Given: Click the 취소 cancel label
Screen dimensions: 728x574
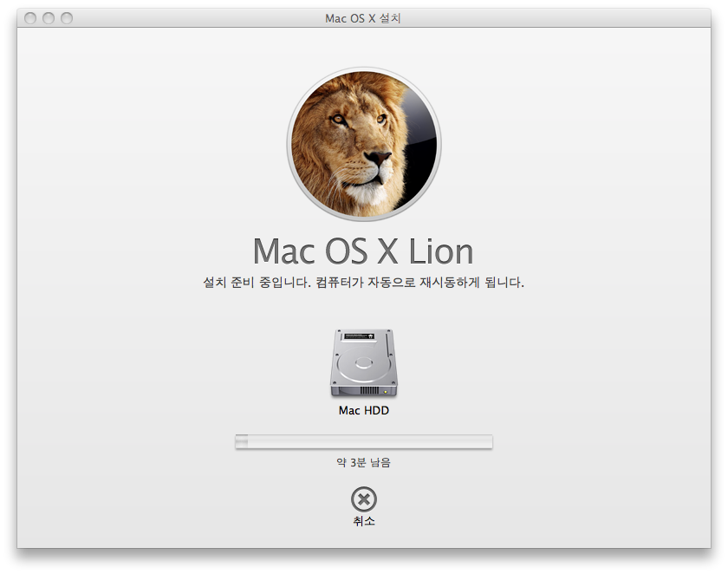Looking at the screenshot, I should pyautogui.click(x=363, y=521).
